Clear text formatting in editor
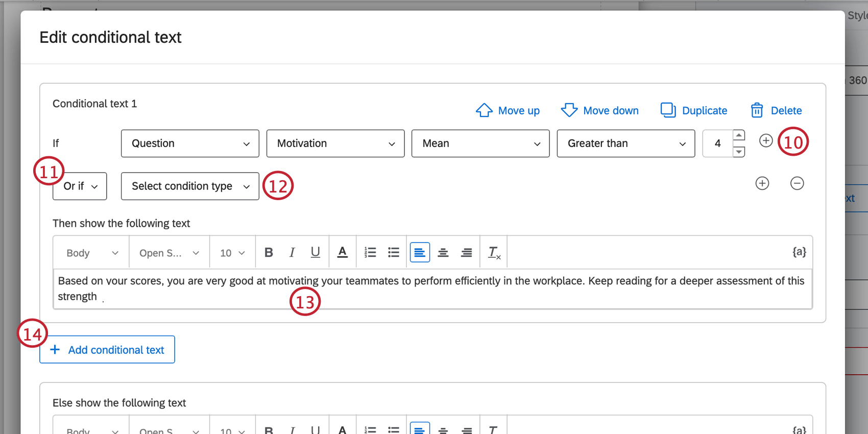Viewport: 868px width, 434px height. point(494,252)
